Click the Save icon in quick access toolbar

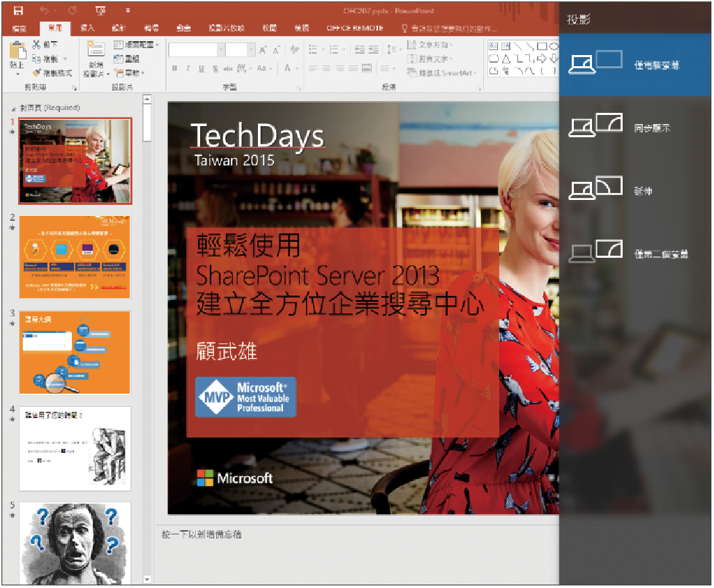pos(18,10)
